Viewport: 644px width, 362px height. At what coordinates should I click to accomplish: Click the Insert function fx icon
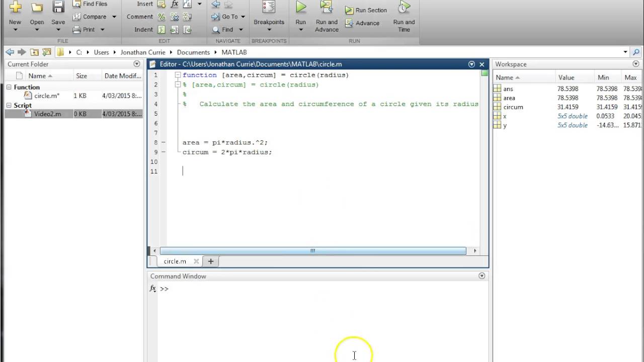[x=174, y=4]
